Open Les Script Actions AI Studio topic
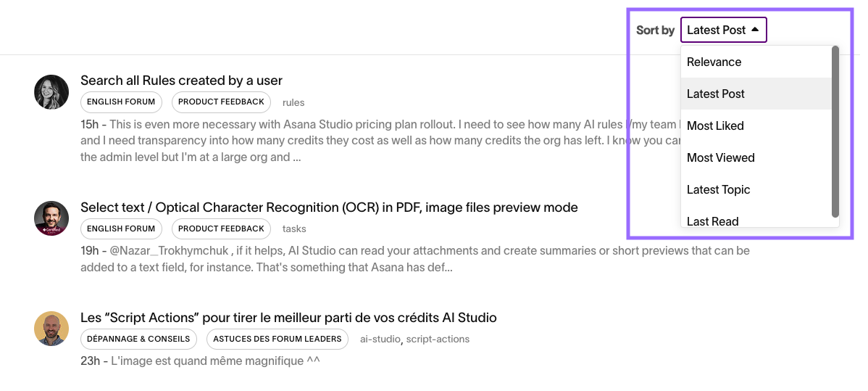Viewport: 868px width, 391px height. [x=288, y=318]
